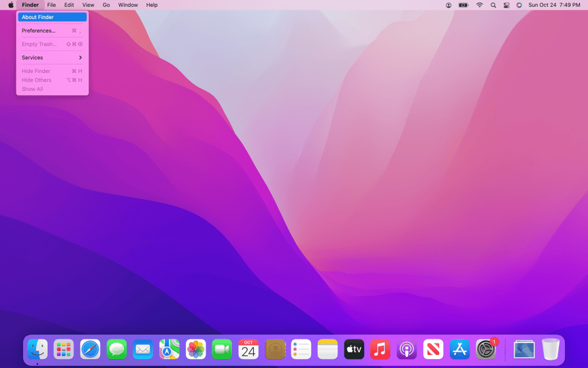Close the open Finder menu title

(x=30, y=5)
